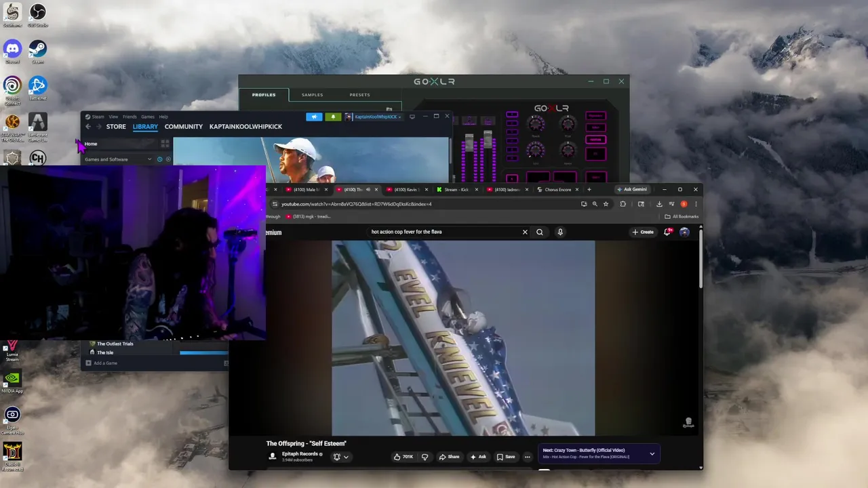Screen dimensions: 868x488
Task: Open the mgk bookmark in bookmarks bar
Action: point(308,217)
